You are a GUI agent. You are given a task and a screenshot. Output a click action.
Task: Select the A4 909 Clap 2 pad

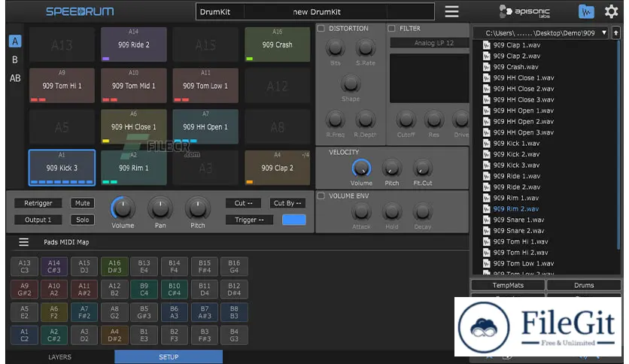click(277, 168)
